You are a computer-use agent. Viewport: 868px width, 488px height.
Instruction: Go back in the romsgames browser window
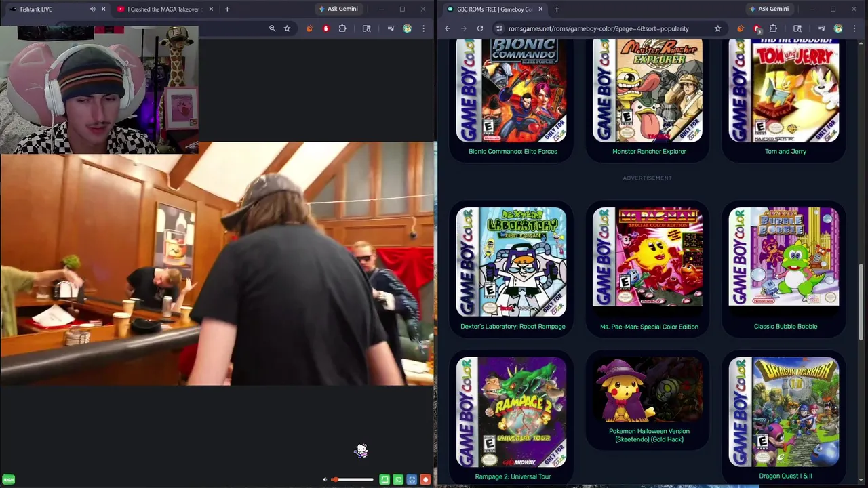click(448, 28)
